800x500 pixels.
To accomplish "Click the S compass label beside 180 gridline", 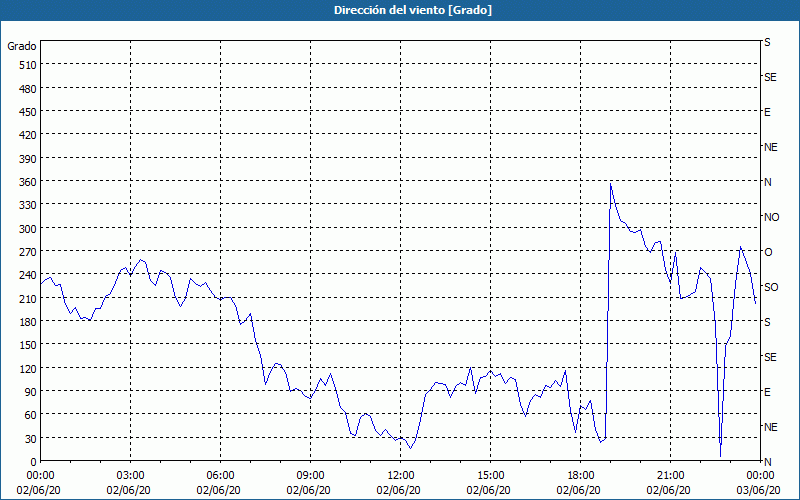I will [767, 322].
